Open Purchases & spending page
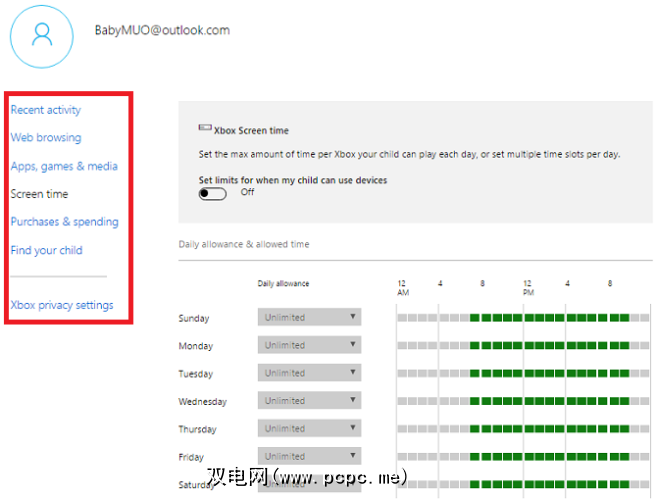 click(x=65, y=222)
